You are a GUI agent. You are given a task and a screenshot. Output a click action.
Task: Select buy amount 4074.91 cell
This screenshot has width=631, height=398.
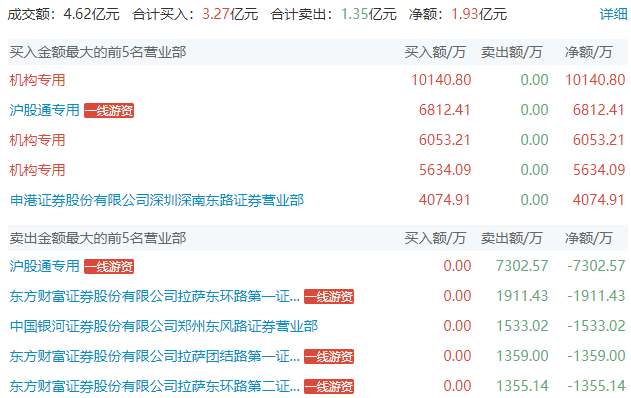(445, 200)
